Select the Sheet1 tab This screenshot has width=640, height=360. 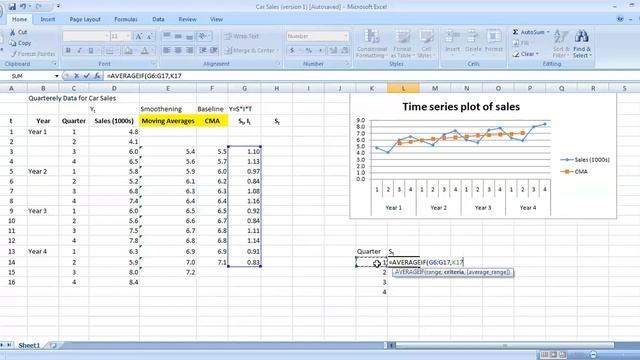click(x=29, y=345)
